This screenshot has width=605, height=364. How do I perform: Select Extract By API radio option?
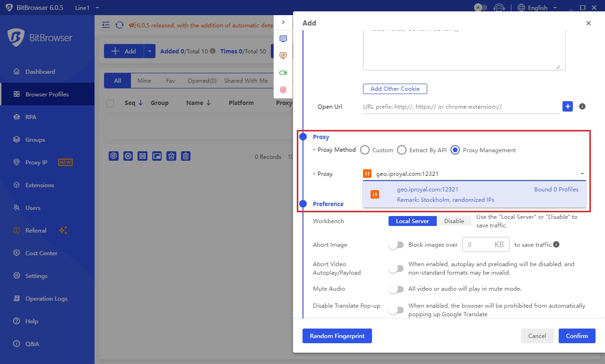point(402,150)
